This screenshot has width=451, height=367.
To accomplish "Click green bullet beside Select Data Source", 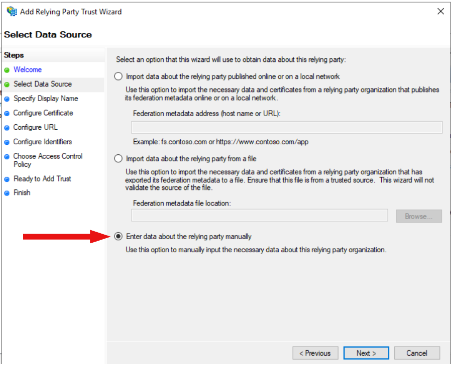I will 7,85.
